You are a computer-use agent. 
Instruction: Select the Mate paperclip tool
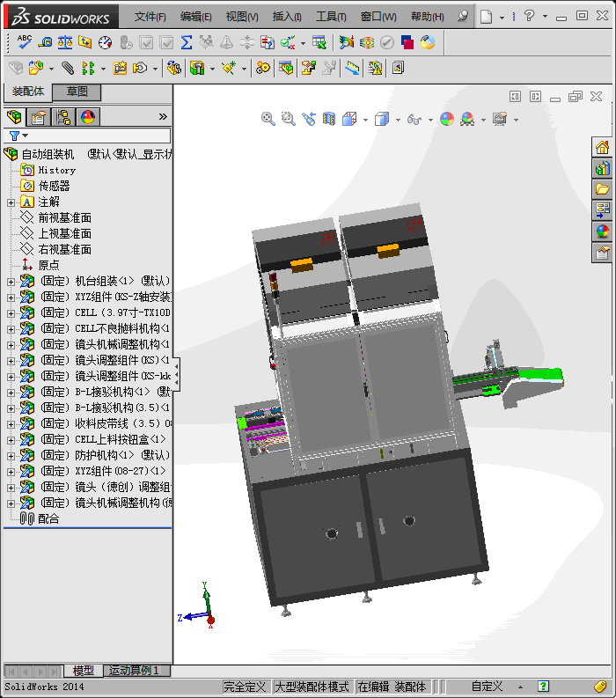coord(68,68)
